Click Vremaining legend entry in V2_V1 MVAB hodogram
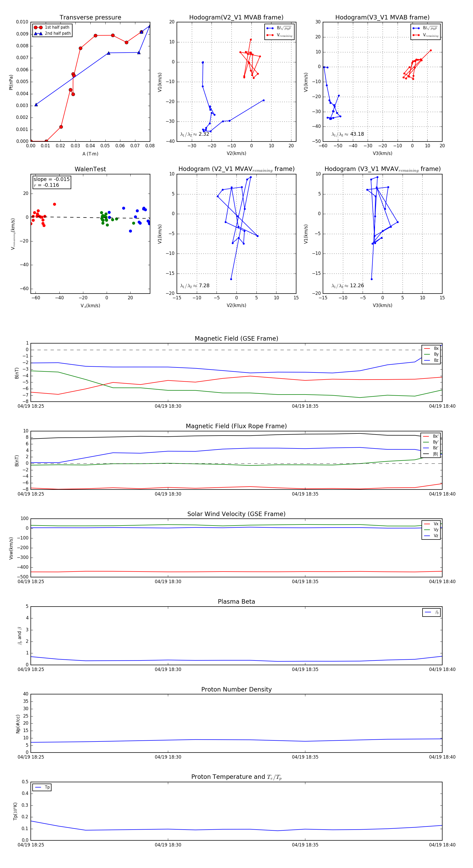 pos(279,35)
